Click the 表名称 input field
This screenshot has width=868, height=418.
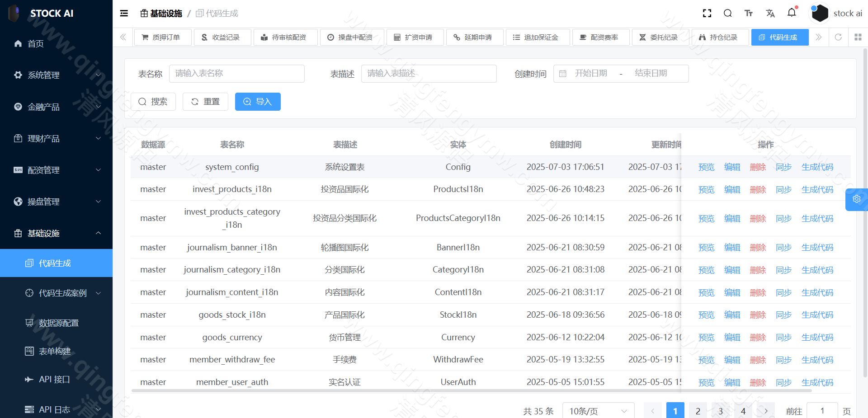click(x=236, y=73)
